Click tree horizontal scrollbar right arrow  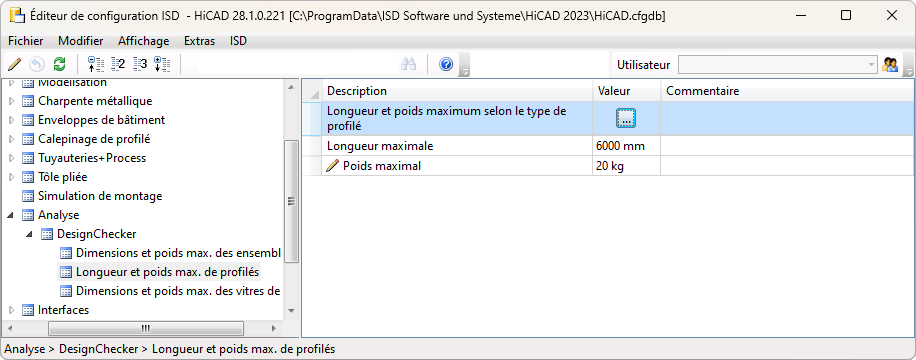pos(273,328)
